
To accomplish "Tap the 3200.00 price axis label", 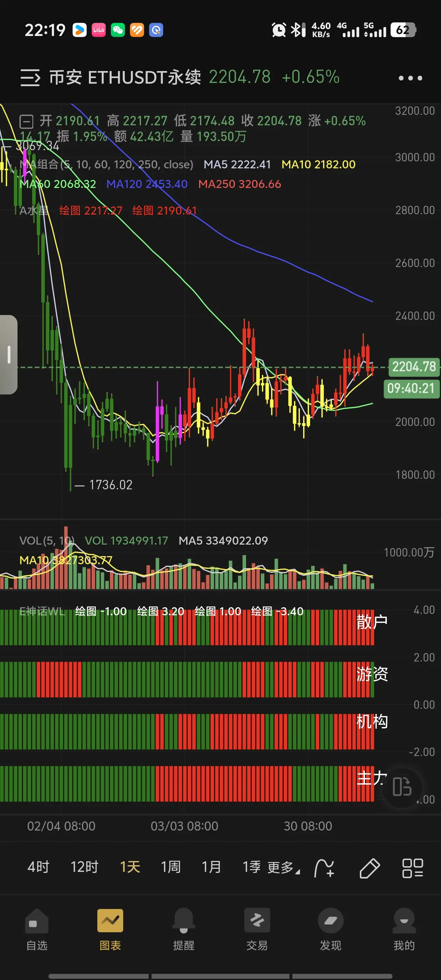I will pyautogui.click(x=415, y=111).
